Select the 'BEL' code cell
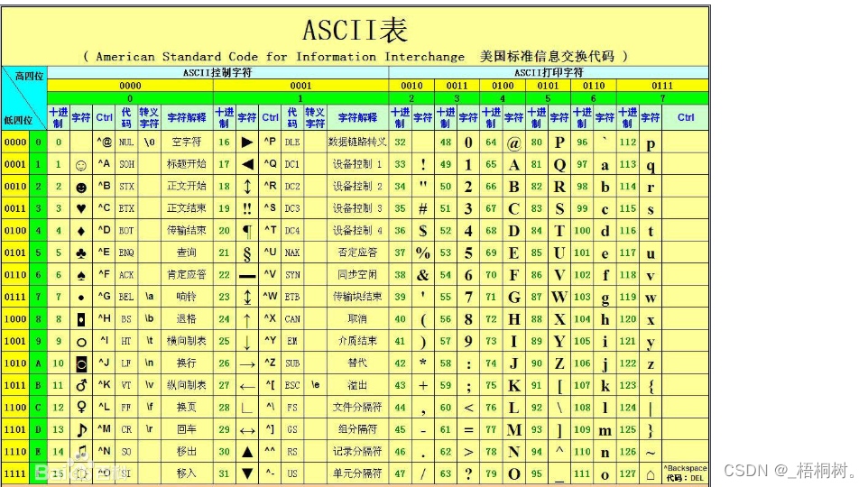Image resolution: width=868 pixels, height=487 pixels. point(126,298)
